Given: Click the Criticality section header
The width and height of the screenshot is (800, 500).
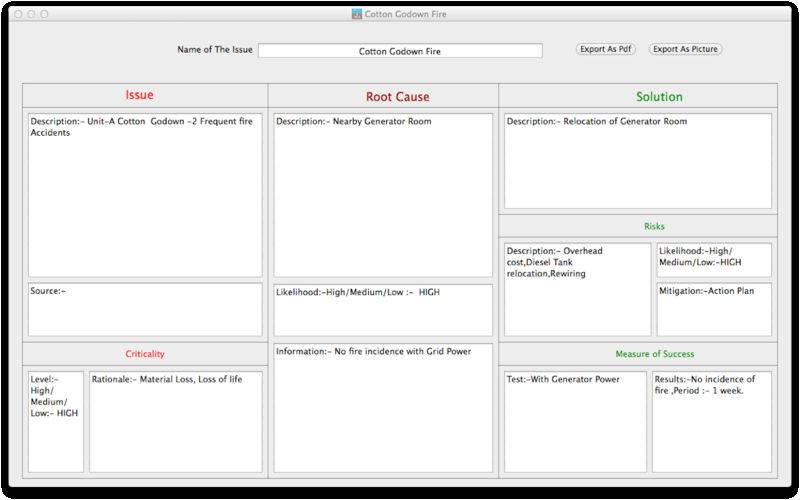Looking at the screenshot, I should 145,354.
